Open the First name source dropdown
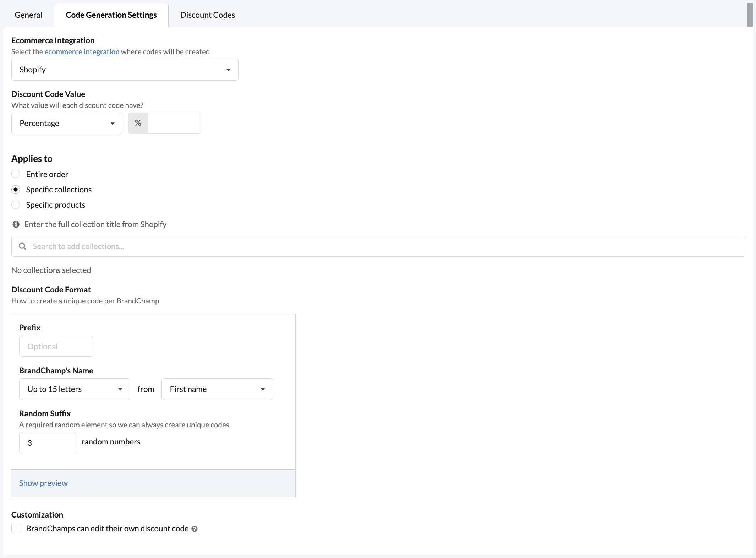 point(217,389)
